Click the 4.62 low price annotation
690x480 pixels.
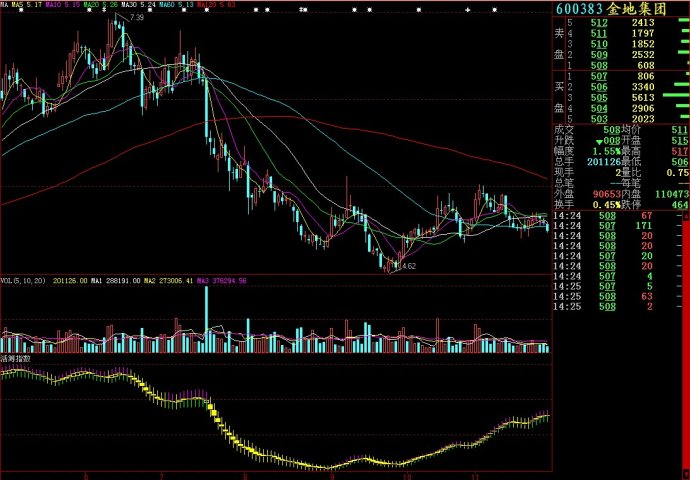(x=409, y=266)
